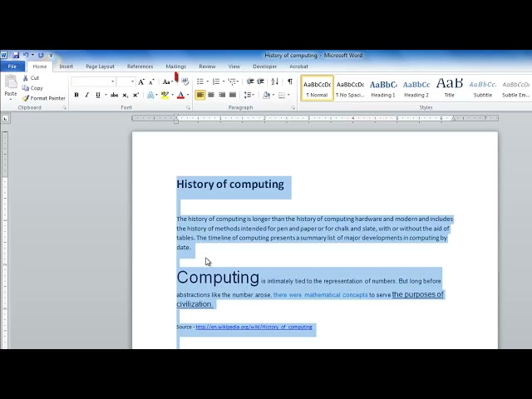This screenshot has height=399, width=532.
Task: Open the Acrobat tab
Action: (298, 66)
